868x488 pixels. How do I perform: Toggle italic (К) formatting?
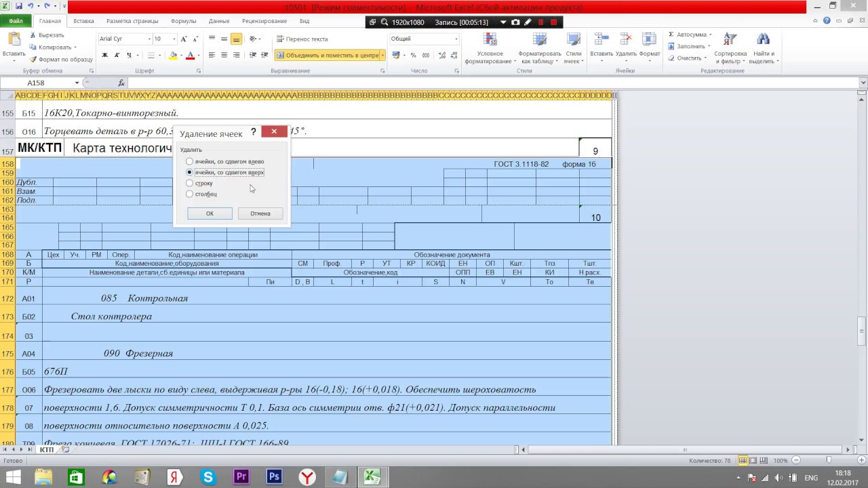click(x=117, y=56)
